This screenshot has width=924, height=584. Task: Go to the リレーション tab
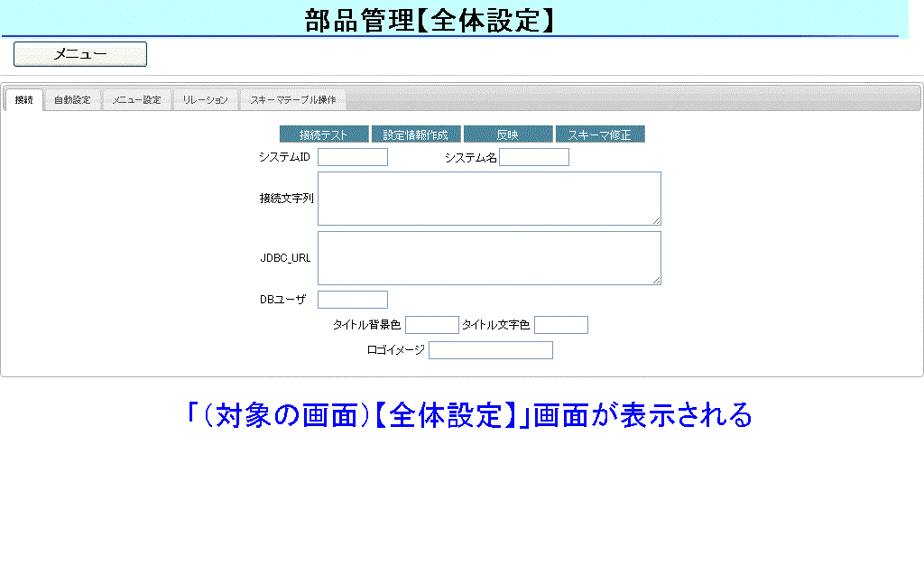point(205,100)
